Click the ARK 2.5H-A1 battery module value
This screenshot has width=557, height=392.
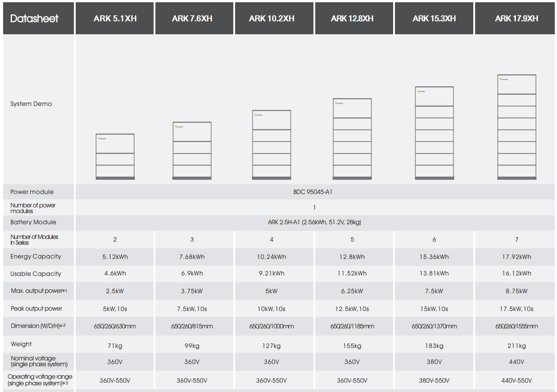click(314, 222)
